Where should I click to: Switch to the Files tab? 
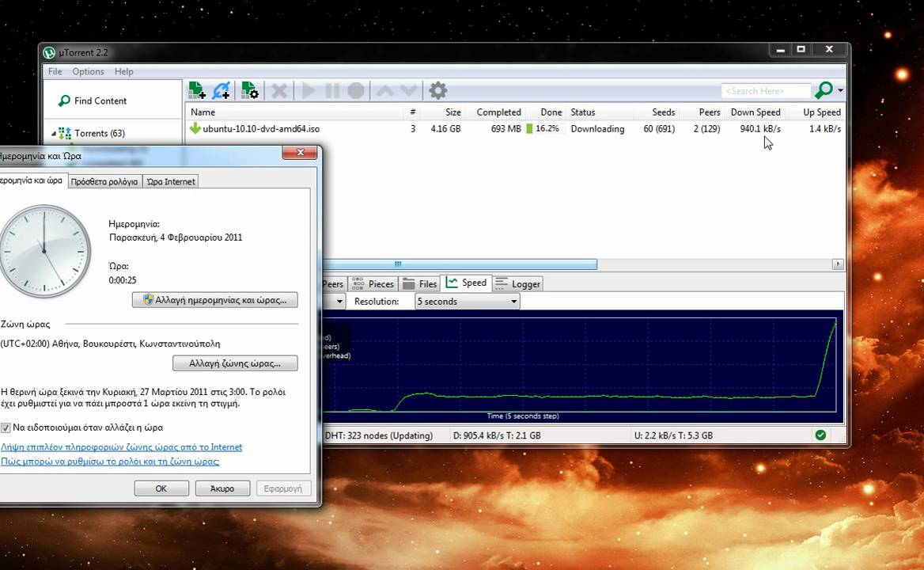(419, 284)
